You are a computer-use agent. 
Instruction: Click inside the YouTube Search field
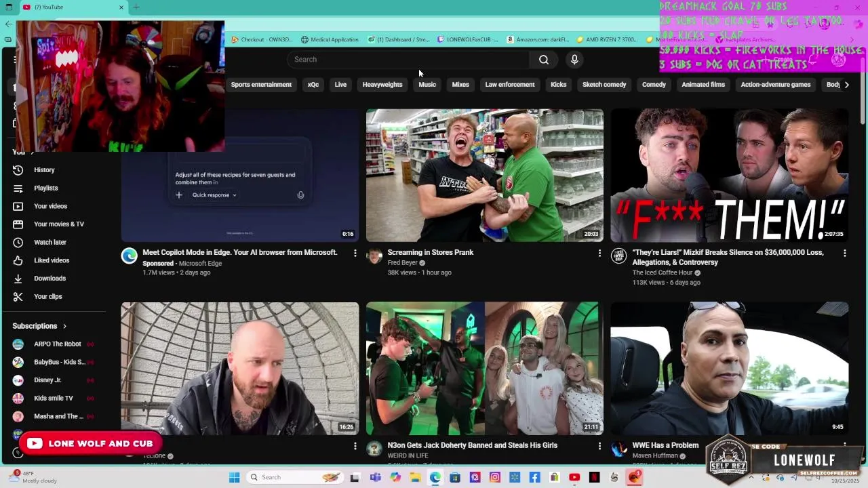409,60
